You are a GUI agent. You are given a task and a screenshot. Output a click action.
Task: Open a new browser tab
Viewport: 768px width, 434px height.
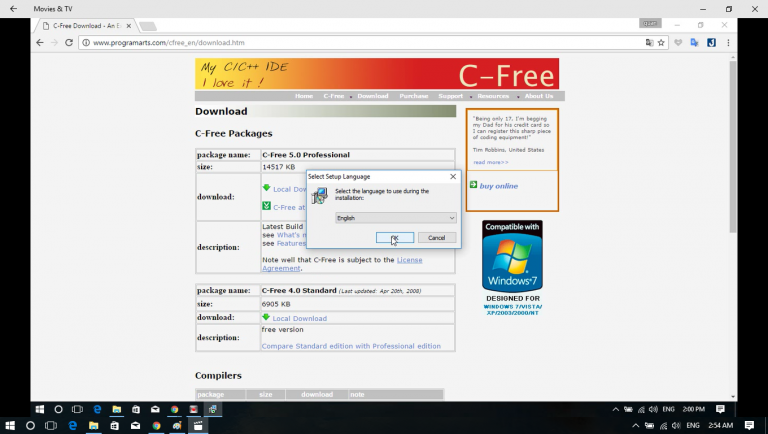(x=147, y=25)
